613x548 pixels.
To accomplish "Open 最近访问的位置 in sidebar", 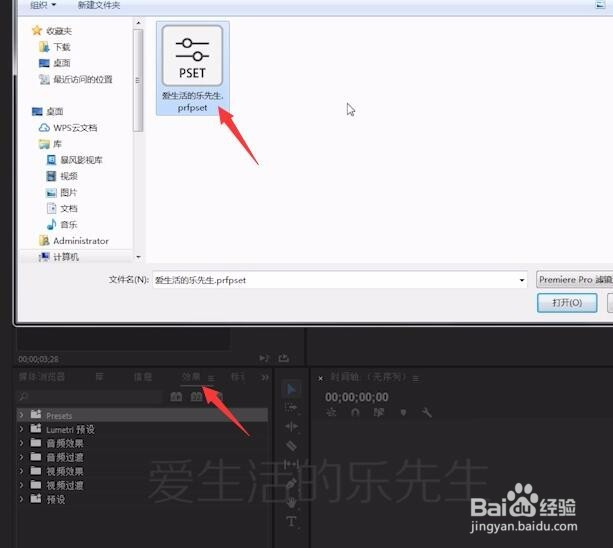I will click(76, 79).
